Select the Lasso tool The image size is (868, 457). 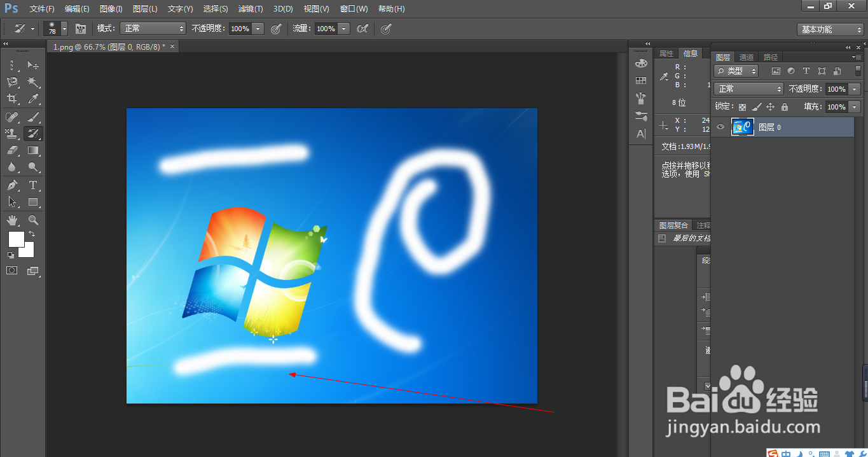[12, 82]
